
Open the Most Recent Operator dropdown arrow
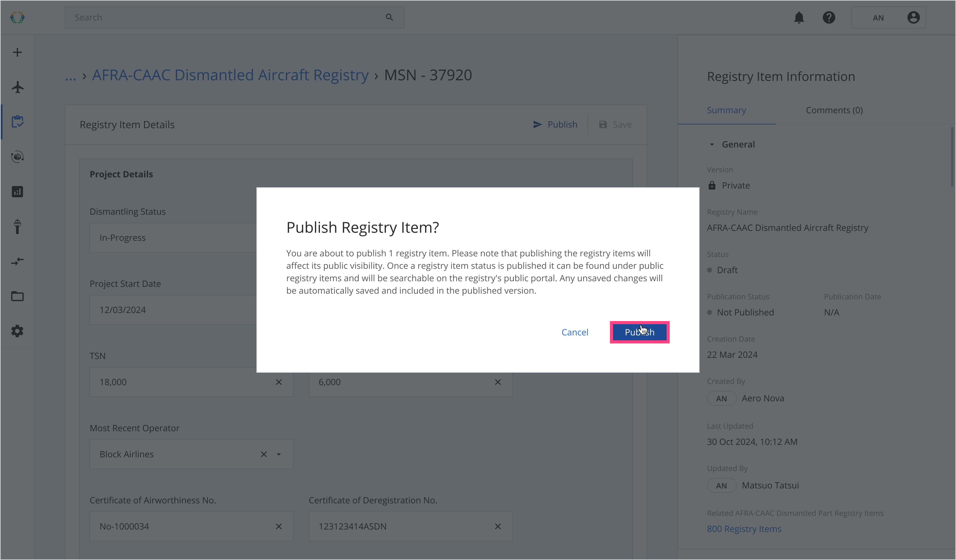click(279, 454)
